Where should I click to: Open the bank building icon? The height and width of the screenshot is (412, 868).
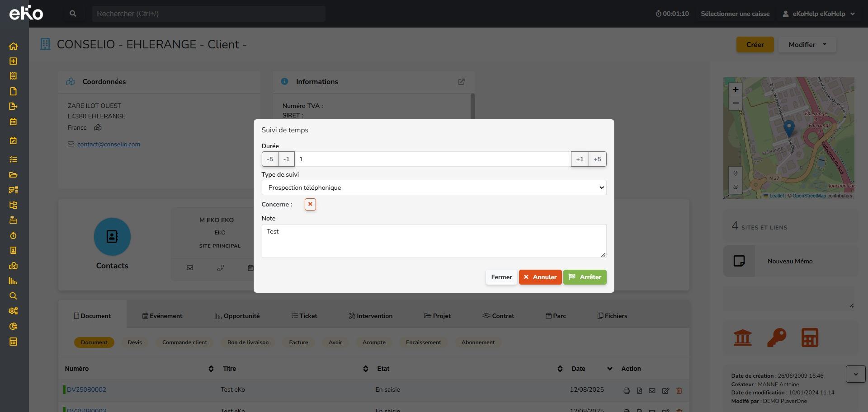743,337
